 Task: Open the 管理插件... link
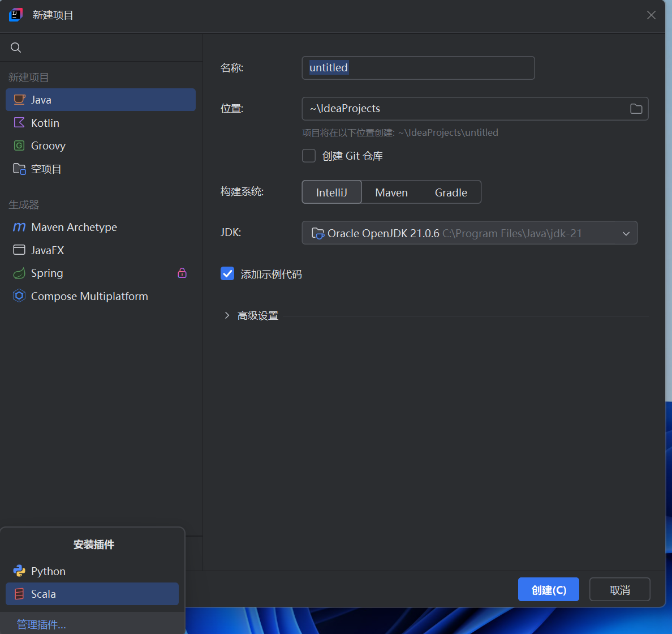[x=41, y=624]
